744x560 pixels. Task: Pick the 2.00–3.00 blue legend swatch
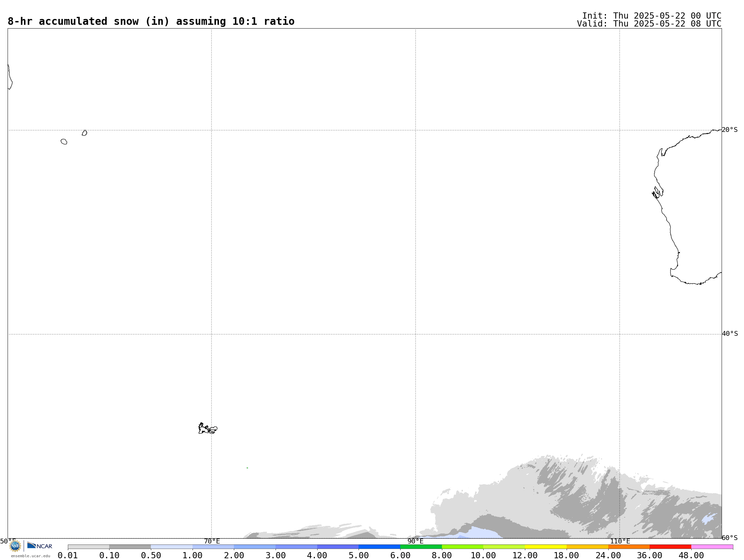[x=255, y=547]
